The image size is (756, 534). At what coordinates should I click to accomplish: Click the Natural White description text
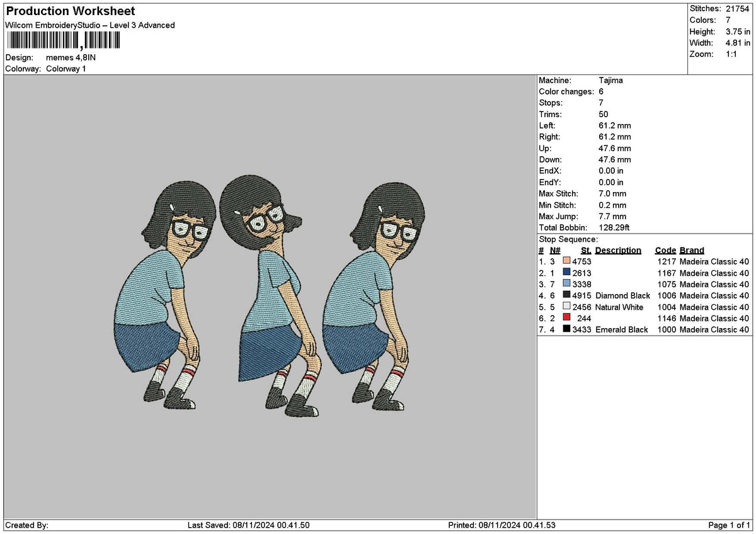pos(619,306)
